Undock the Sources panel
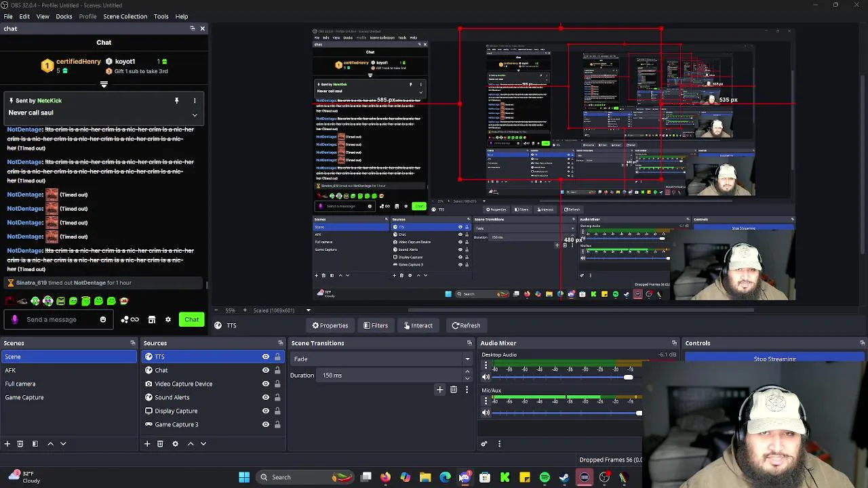Viewport: 868px width, 488px height. click(x=281, y=343)
